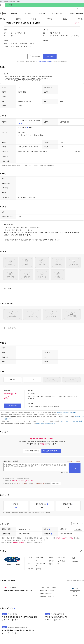Open the 직업 능력 개발 menu
Screen dimensions: 84x644
point(57,14)
